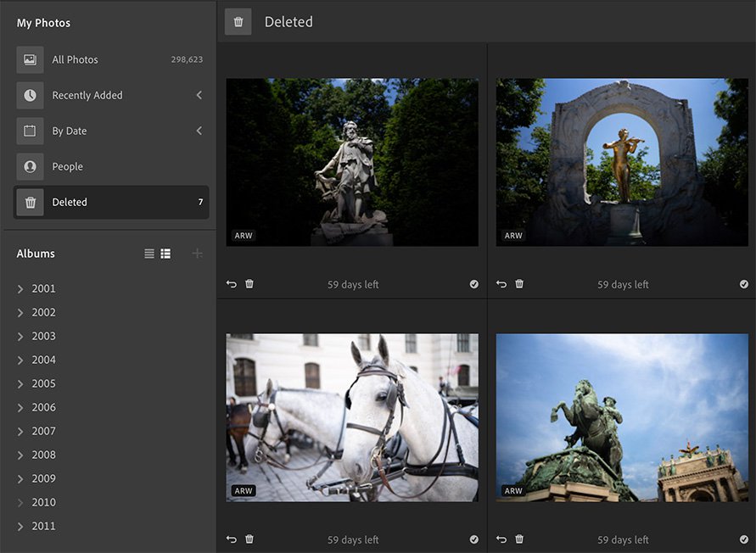Toggle checkmark on bearded statue photo
756x553 pixels.
[x=474, y=284]
